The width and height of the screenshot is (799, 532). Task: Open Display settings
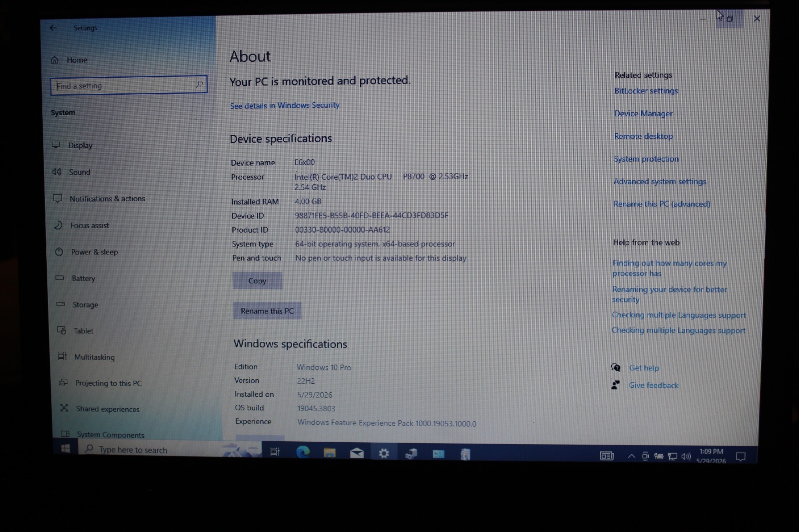[x=73, y=145]
